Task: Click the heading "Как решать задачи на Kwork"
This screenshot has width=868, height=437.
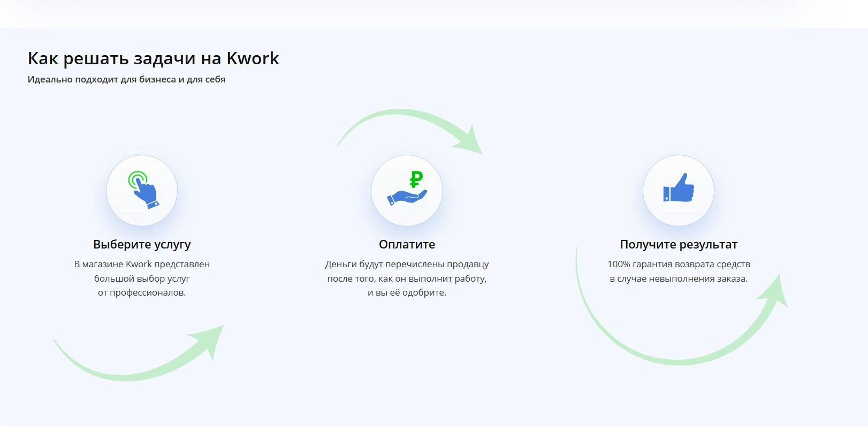Action: point(154,58)
